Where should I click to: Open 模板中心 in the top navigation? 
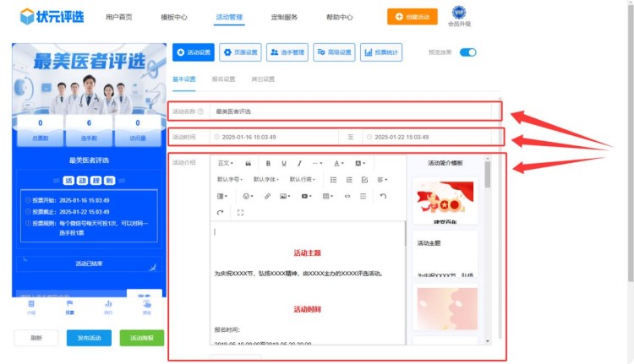point(174,17)
